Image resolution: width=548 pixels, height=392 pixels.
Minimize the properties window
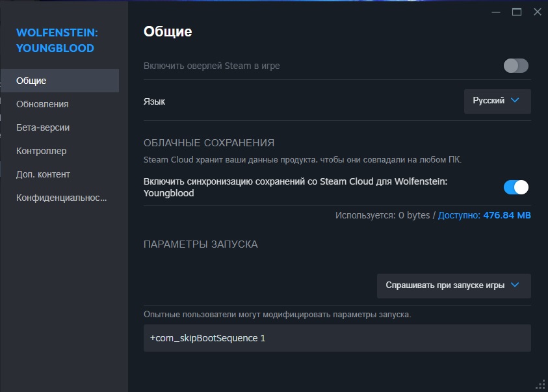pos(496,12)
